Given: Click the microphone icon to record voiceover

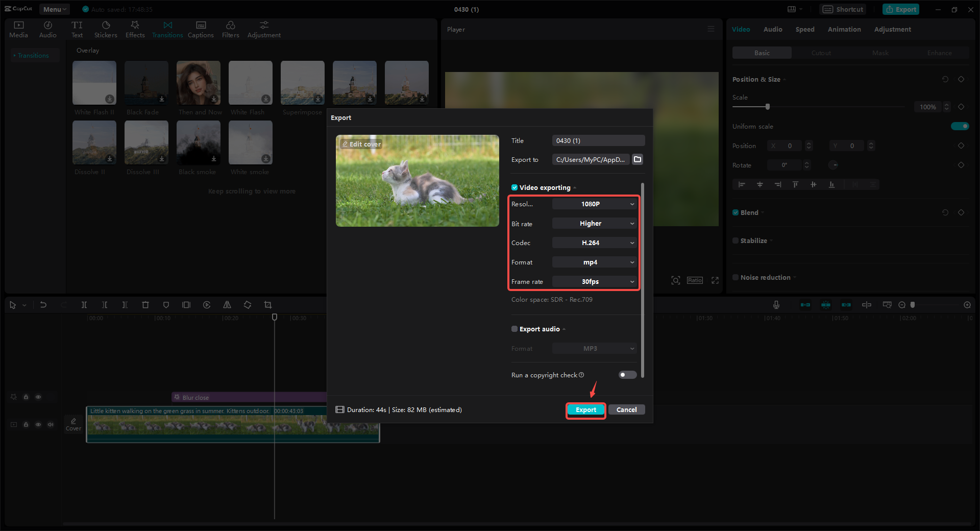Looking at the screenshot, I should [x=776, y=305].
